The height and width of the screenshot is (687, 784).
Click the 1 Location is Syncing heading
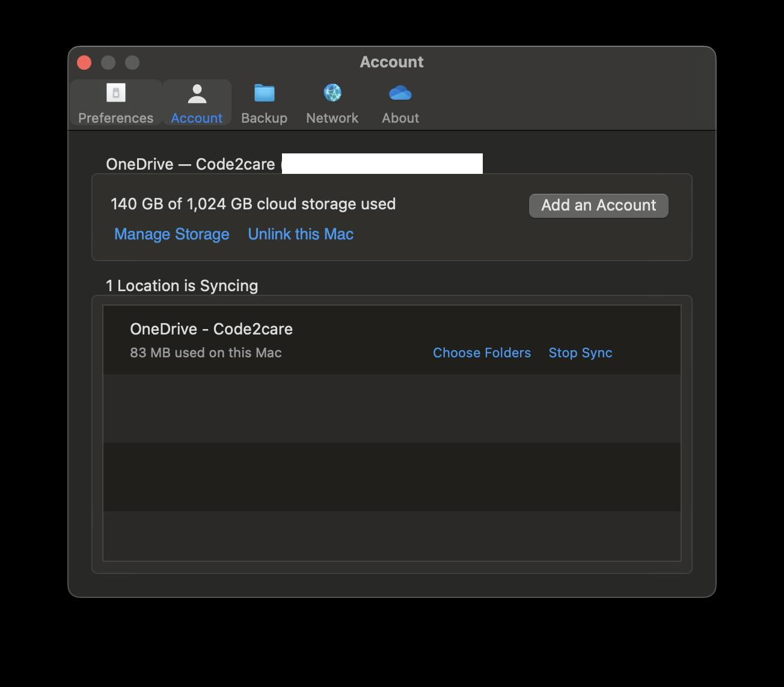pos(182,286)
